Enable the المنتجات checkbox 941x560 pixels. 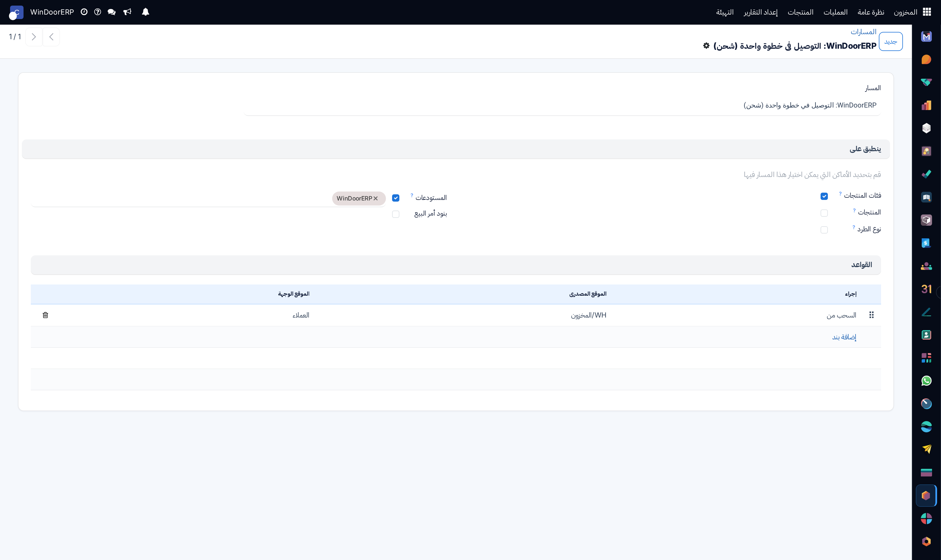[x=824, y=213]
